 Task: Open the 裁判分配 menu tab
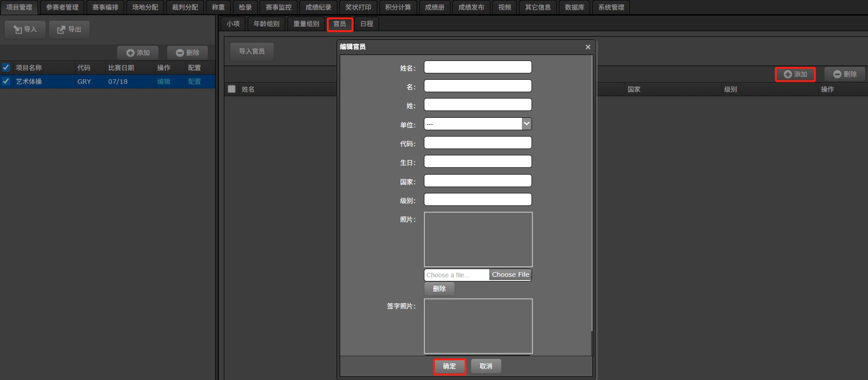[x=185, y=7]
